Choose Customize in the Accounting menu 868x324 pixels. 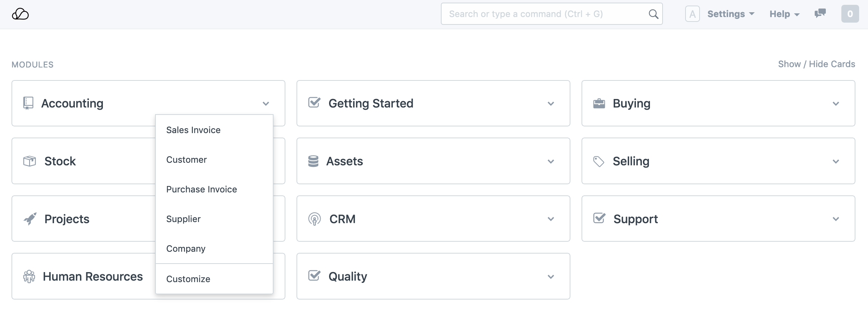pyautogui.click(x=188, y=279)
